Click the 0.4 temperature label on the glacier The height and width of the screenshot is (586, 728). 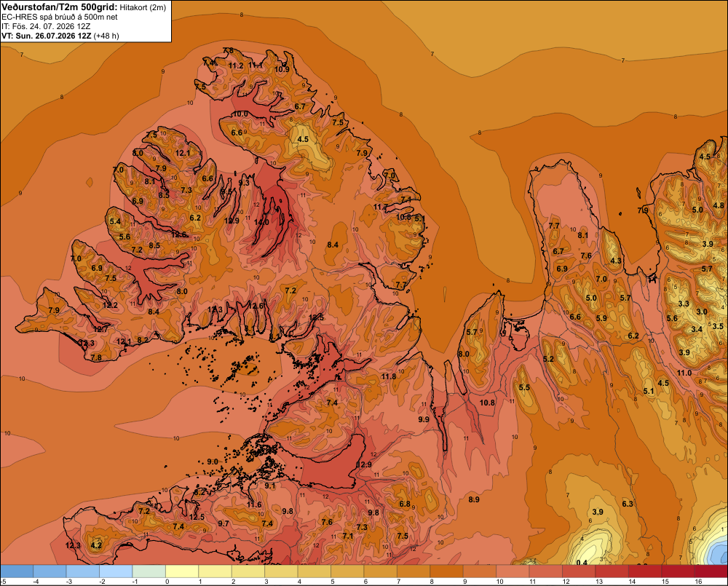581,562
